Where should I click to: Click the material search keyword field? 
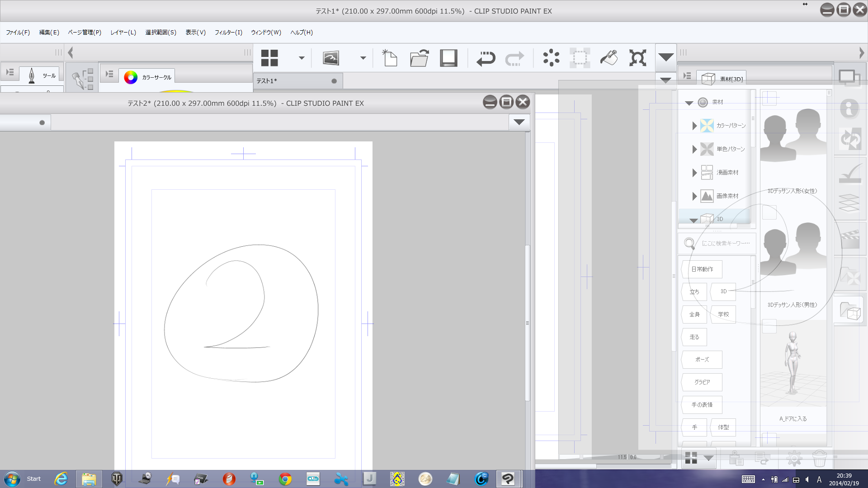tap(725, 244)
